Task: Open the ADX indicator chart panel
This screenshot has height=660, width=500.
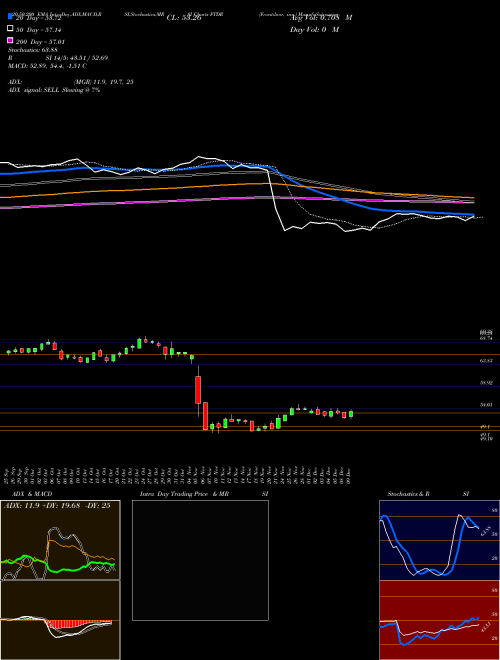Action: (x=60, y=540)
